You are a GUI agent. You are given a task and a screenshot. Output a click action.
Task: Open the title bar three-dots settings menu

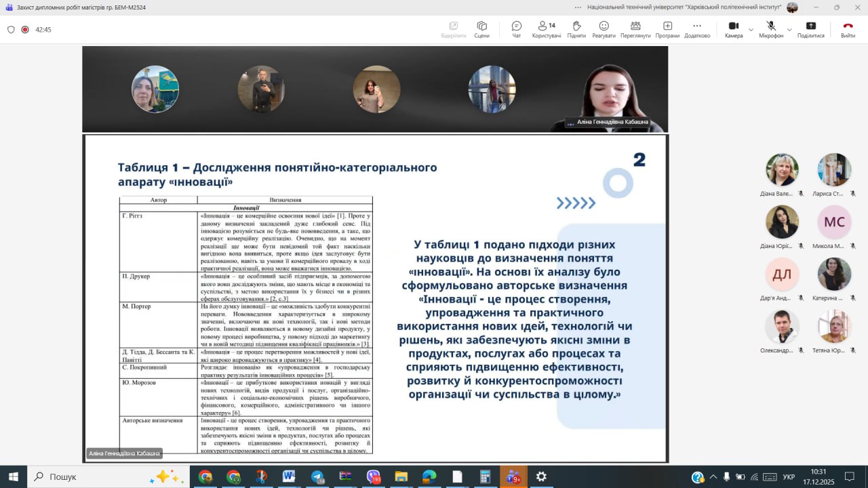[578, 7]
